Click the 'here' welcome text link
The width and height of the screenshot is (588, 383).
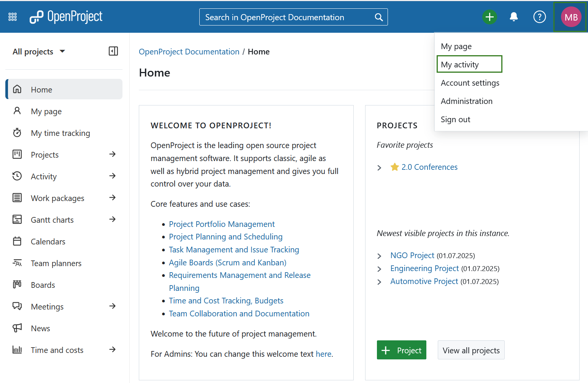[324, 354]
